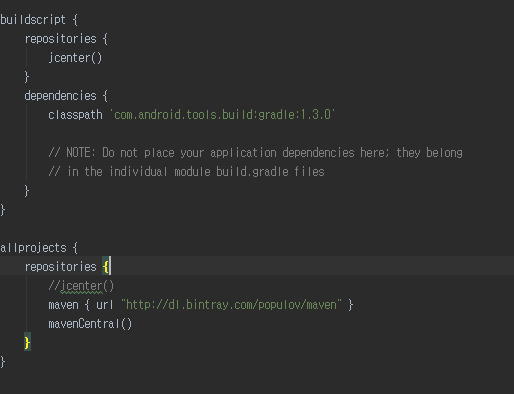Click the first repositories block opening brace
Image resolution: width=514 pixels, height=394 pixels.
pos(105,39)
